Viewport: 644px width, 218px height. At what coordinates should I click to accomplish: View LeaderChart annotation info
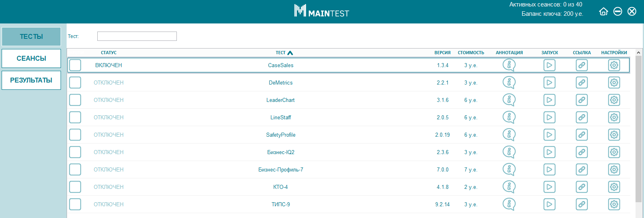(509, 100)
